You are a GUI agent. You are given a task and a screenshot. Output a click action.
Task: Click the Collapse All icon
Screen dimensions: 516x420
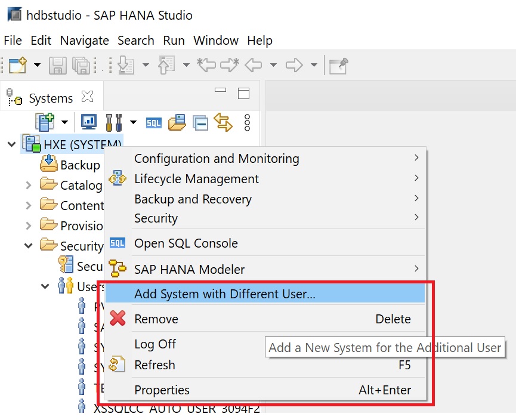click(201, 123)
